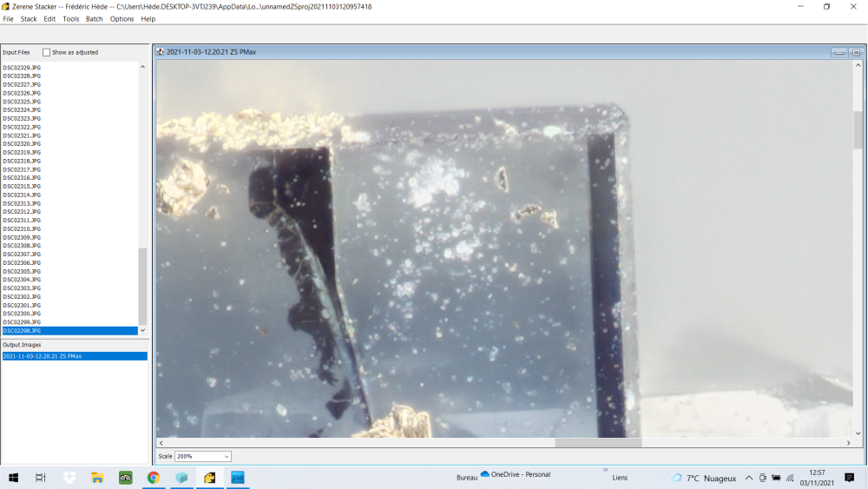Click the input files list scrollbar

(143, 285)
